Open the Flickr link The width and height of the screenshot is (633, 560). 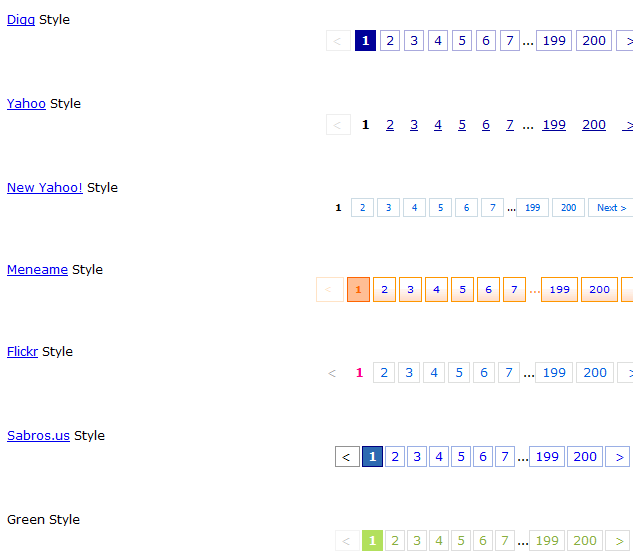coord(22,351)
